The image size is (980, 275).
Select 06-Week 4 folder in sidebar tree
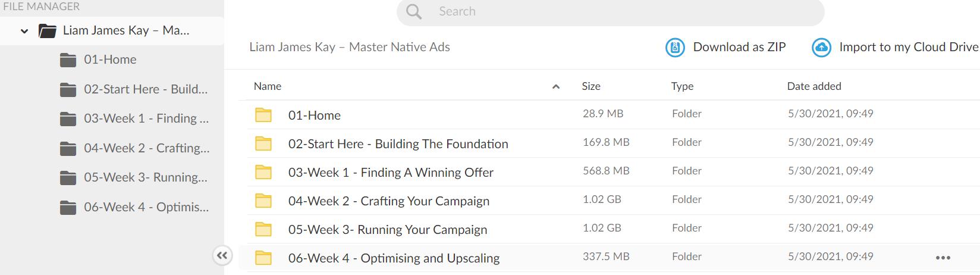click(x=146, y=207)
